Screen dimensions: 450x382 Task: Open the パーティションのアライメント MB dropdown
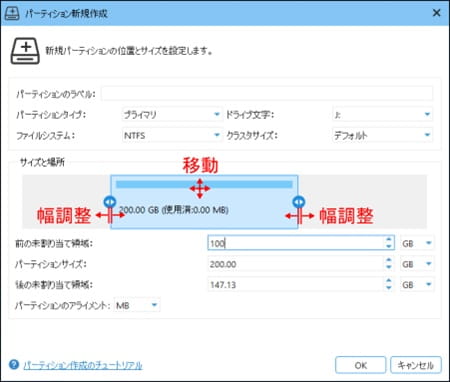(x=137, y=305)
